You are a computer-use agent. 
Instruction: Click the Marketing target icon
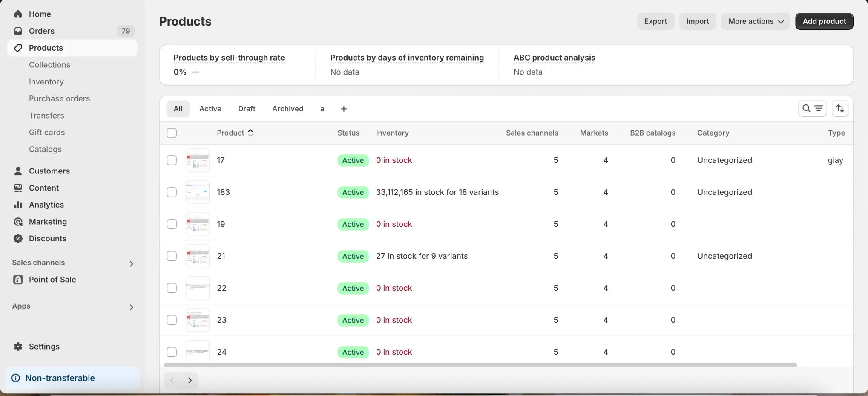coord(18,222)
